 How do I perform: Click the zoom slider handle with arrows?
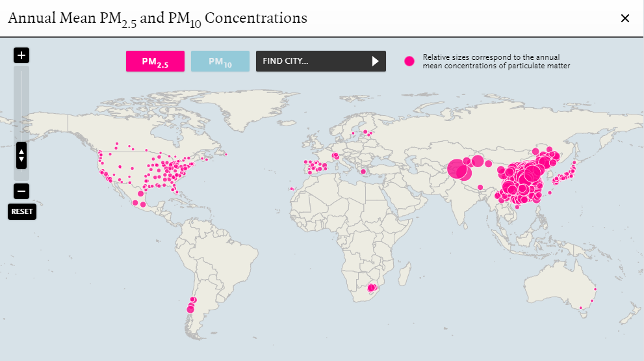coord(21,155)
